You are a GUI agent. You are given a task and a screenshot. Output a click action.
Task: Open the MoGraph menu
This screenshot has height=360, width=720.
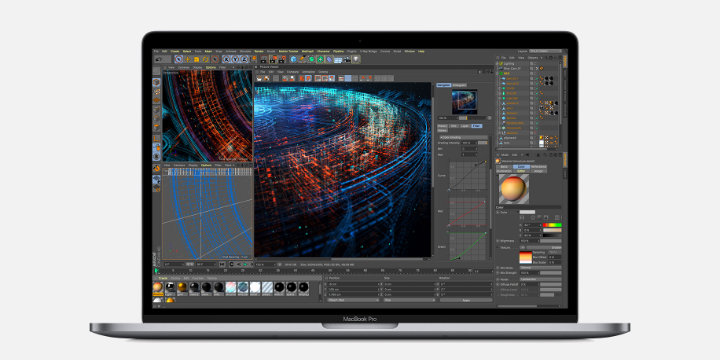[308, 51]
